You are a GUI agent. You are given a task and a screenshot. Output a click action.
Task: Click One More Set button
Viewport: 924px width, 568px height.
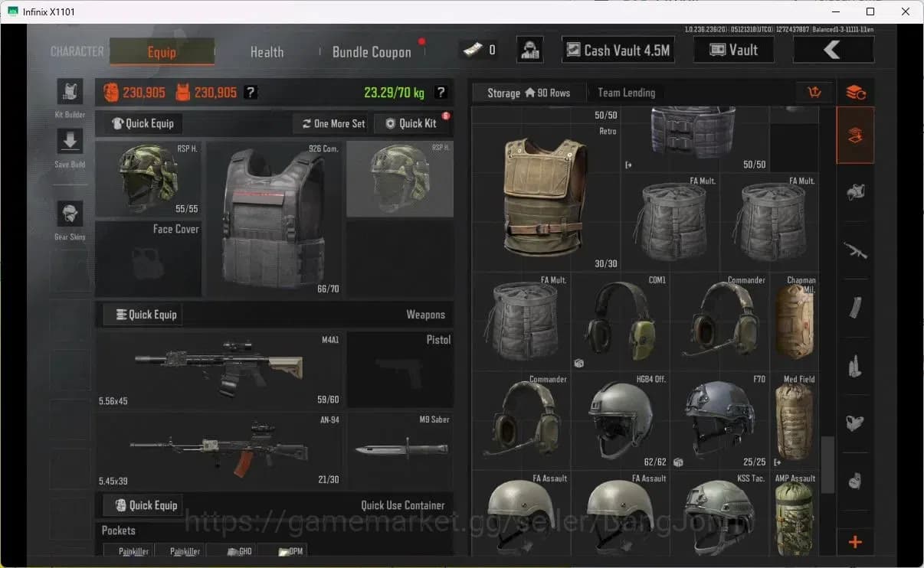tap(333, 123)
